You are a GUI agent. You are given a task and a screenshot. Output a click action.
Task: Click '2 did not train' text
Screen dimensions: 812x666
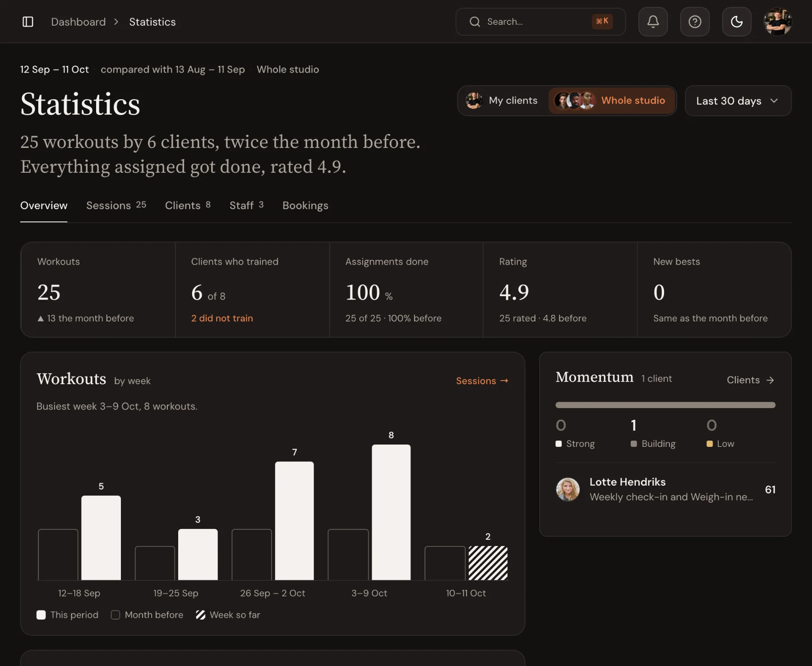pyautogui.click(x=222, y=318)
